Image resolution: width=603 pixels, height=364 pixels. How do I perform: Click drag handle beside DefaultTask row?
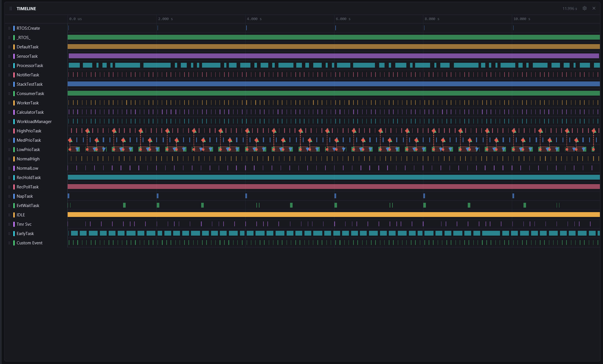[x=9, y=47]
